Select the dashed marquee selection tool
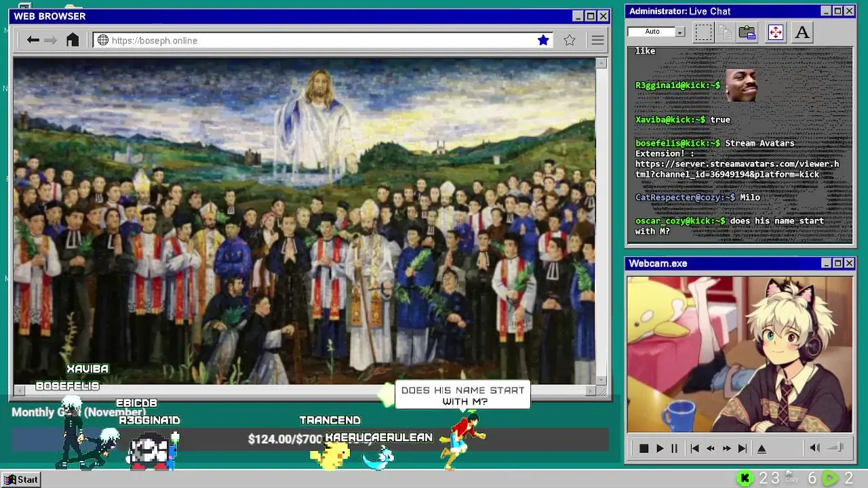The height and width of the screenshot is (488, 868). [x=703, y=32]
